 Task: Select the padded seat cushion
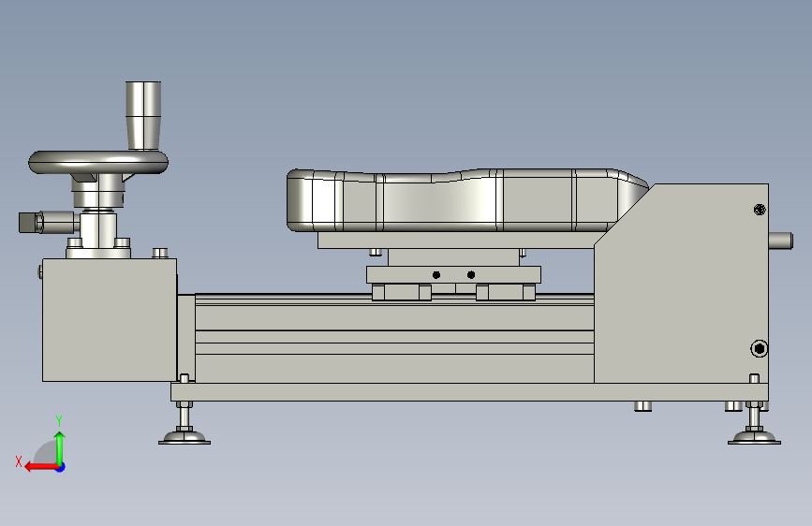466,200
